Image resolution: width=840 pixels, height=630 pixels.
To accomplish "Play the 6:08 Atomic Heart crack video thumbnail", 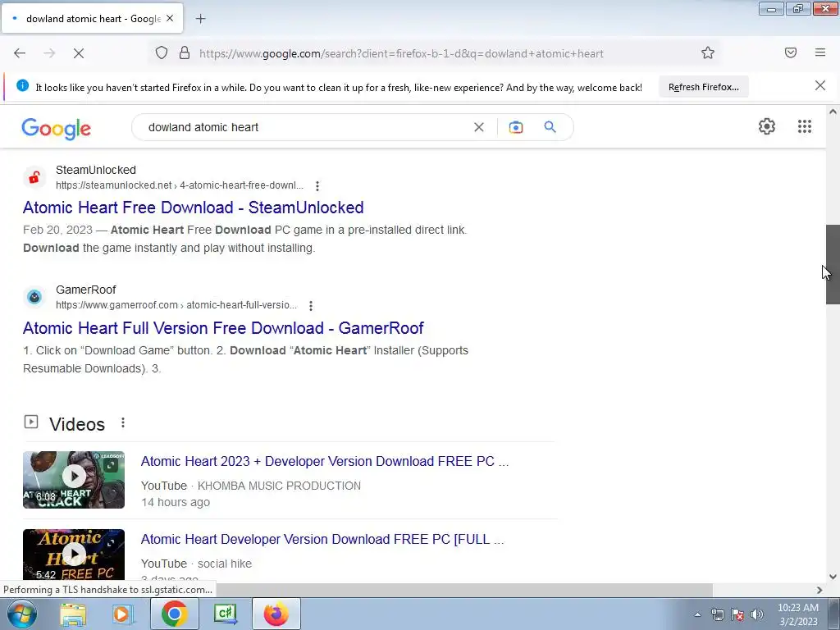I will pos(74,479).
